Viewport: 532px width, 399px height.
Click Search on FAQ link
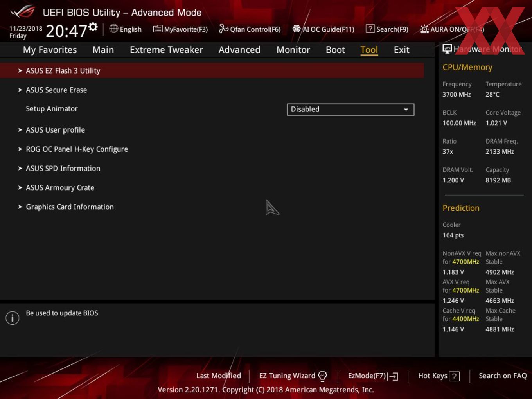503,376
